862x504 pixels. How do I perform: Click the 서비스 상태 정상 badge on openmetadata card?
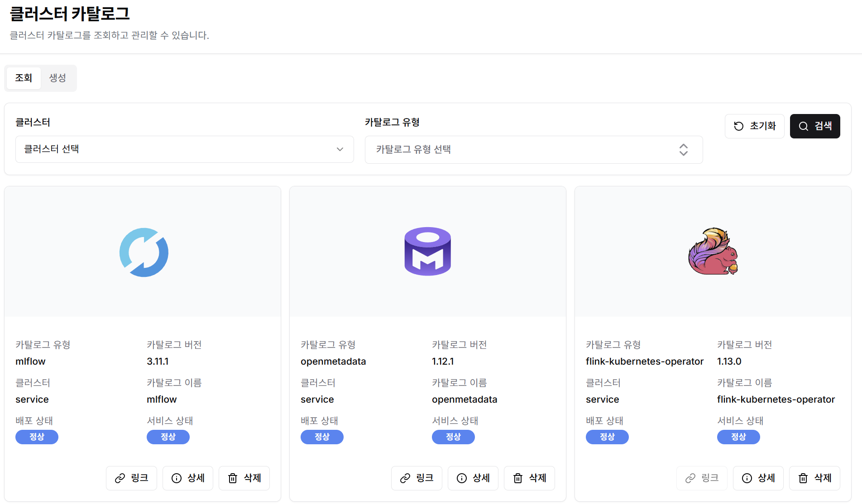click(453, 437)
